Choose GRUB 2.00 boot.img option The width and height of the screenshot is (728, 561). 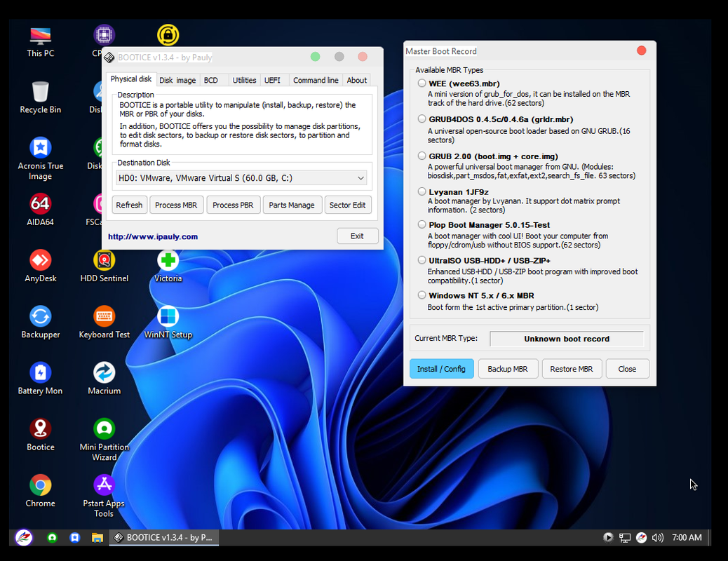coord(422,156)
